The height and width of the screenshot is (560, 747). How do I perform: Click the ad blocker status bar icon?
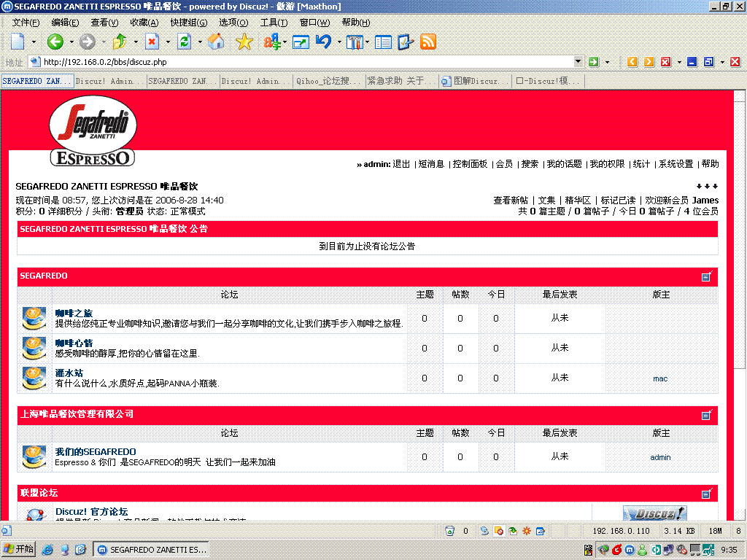[499, 531]
